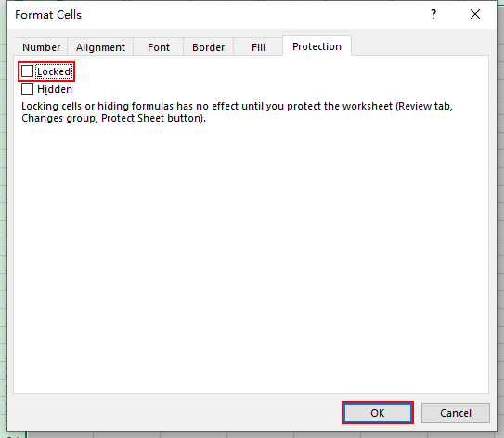Tick the Hidden checkbox box
Image resolution: width=504 pixels, height=438 pixels.
point(27,89)
